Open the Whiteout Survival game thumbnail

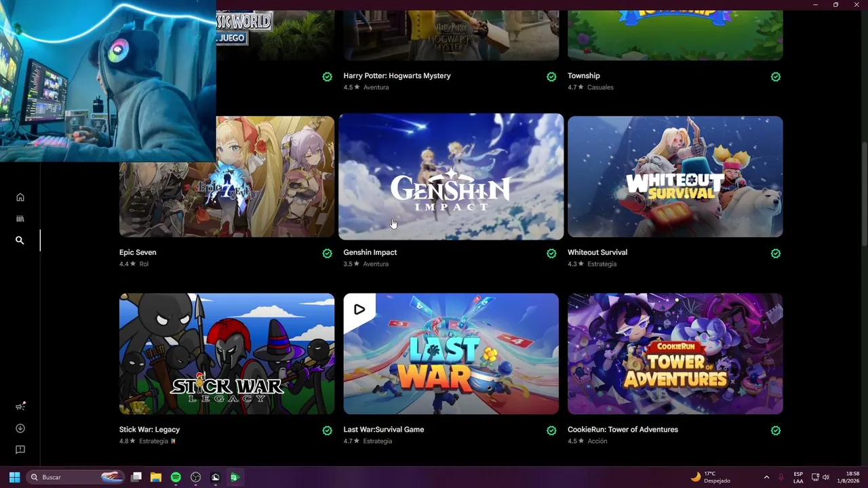pos(675,177)
